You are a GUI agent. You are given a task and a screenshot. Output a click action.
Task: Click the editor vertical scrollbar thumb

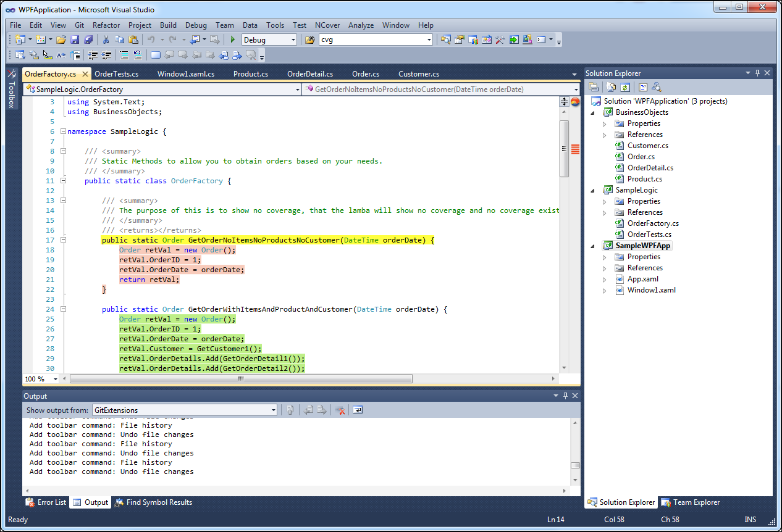(564, 149)
